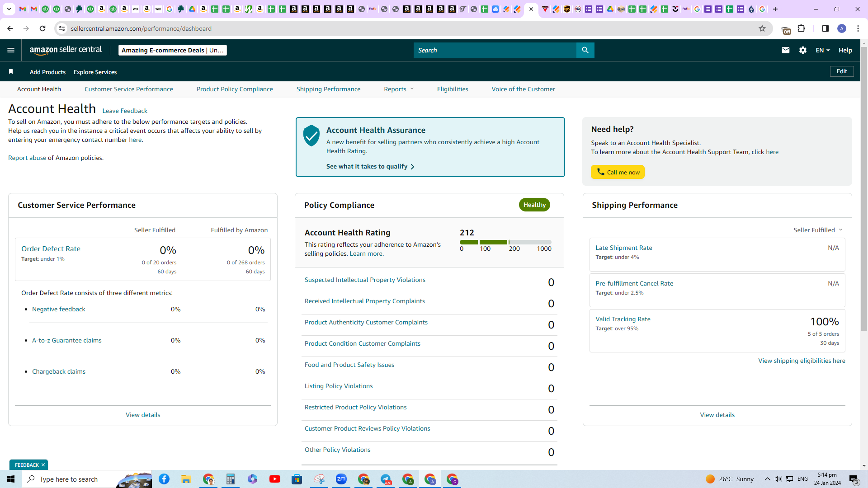Show hidden system tray icons
This screenshot has width=868, height=488.
[767, 479]
